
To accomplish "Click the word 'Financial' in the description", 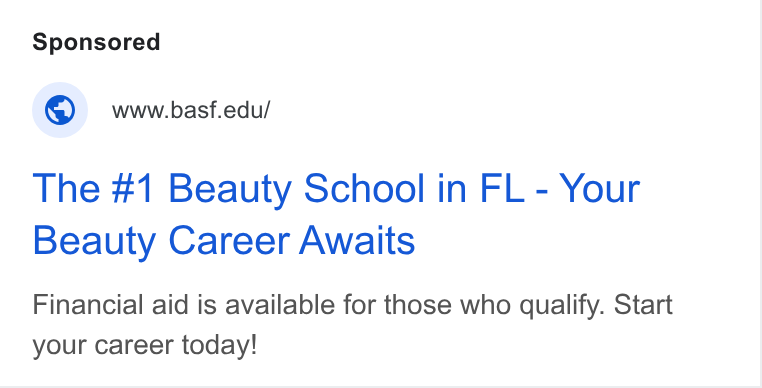I will [x=88, y=305].
